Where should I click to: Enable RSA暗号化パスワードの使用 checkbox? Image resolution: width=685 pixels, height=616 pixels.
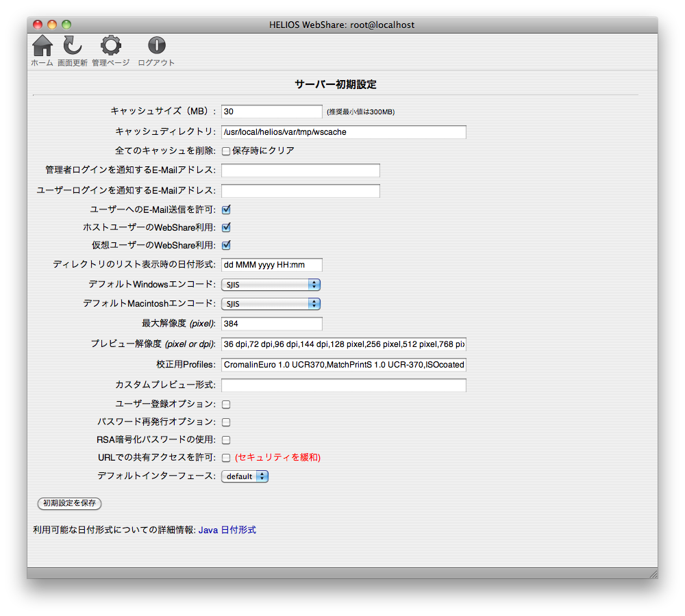[x=226, y=439]
